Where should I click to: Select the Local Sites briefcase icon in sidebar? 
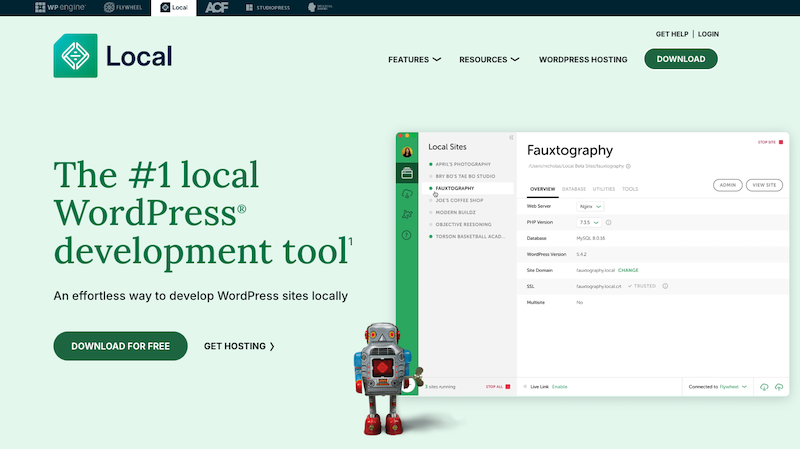(407, 172)
